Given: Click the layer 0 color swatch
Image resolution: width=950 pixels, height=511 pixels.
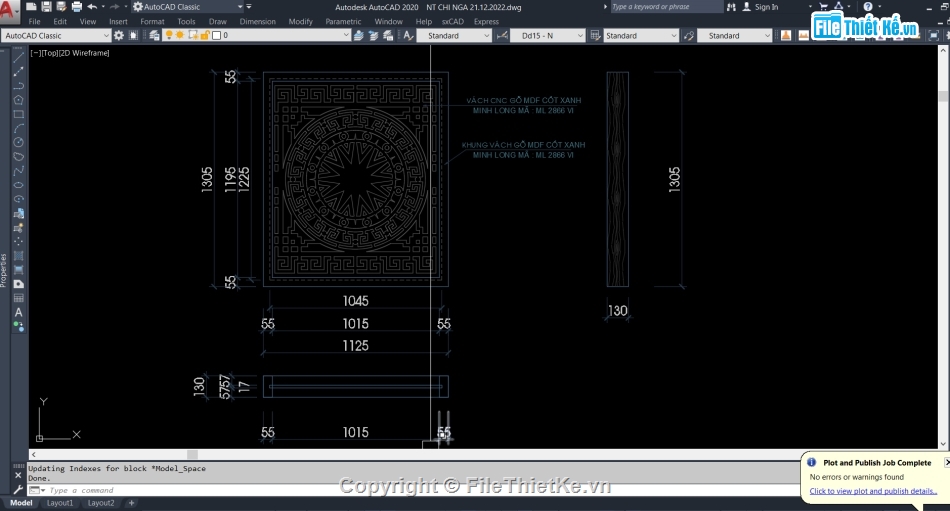Looking at the screenshot, I should click(216, 35).
